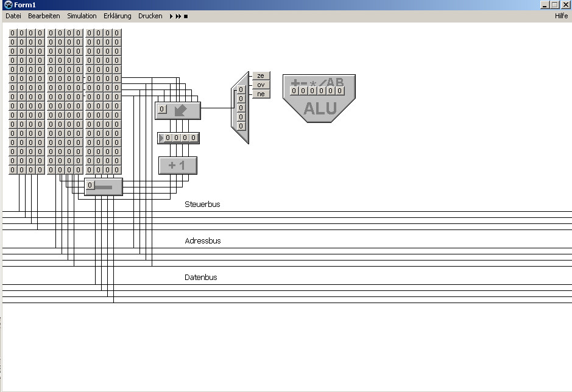
Task: Open the Erklärung menu
Action: (x=117, y=16)
